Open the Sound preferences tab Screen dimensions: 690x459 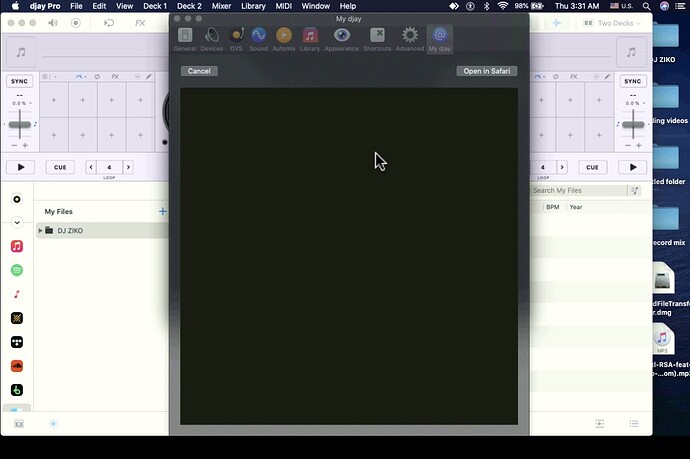tap(259, 40)
